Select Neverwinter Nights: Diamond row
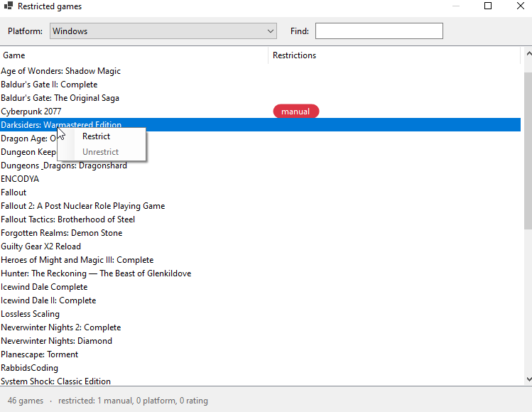The height and width of the screenshot is (412, 532). (x=260, y=341)
